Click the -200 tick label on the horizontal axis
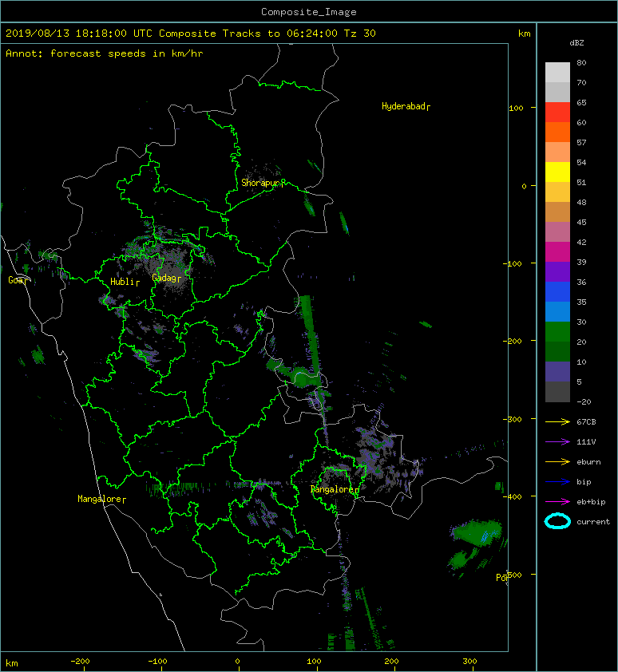618x672 pixels. [x=80, y=662]
